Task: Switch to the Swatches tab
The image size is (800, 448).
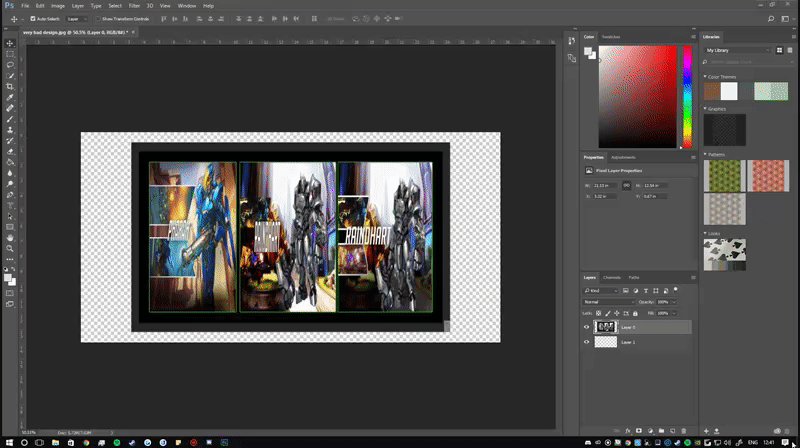Action: coord(610,37)
